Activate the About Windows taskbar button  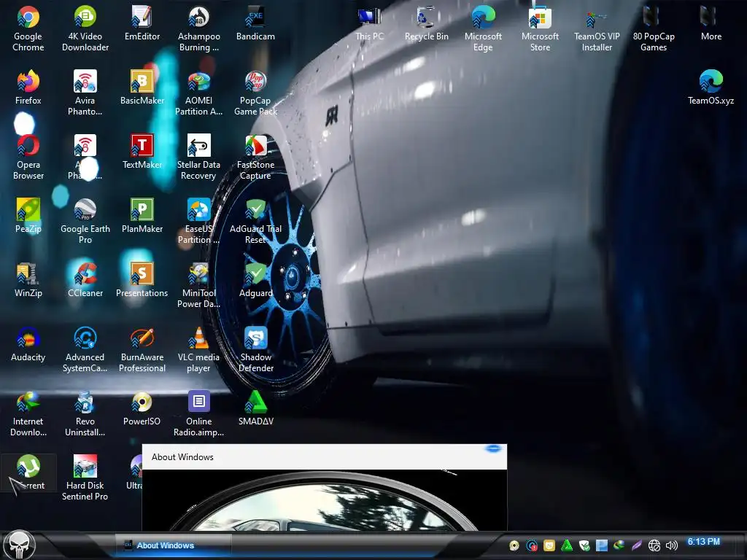174,545
